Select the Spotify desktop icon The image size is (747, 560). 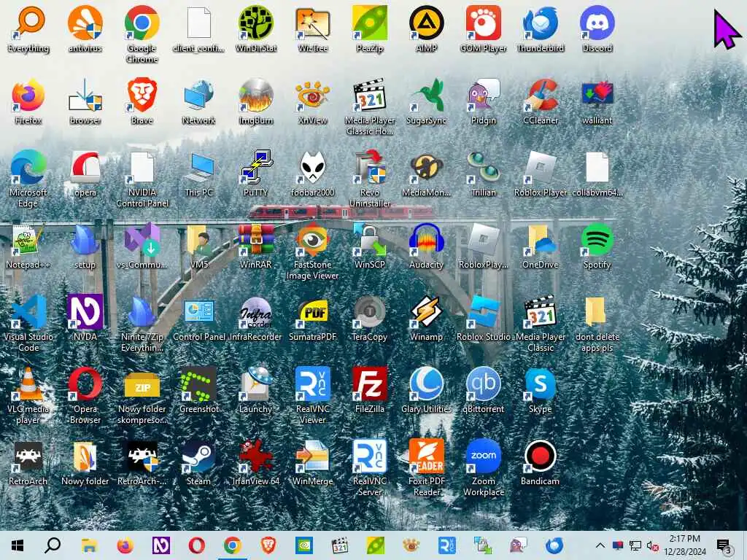pos(597,246)
